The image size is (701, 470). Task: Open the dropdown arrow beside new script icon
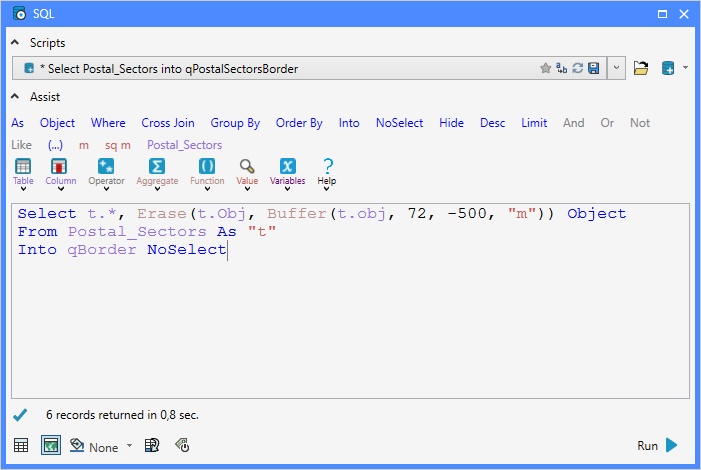coord(685,68)
